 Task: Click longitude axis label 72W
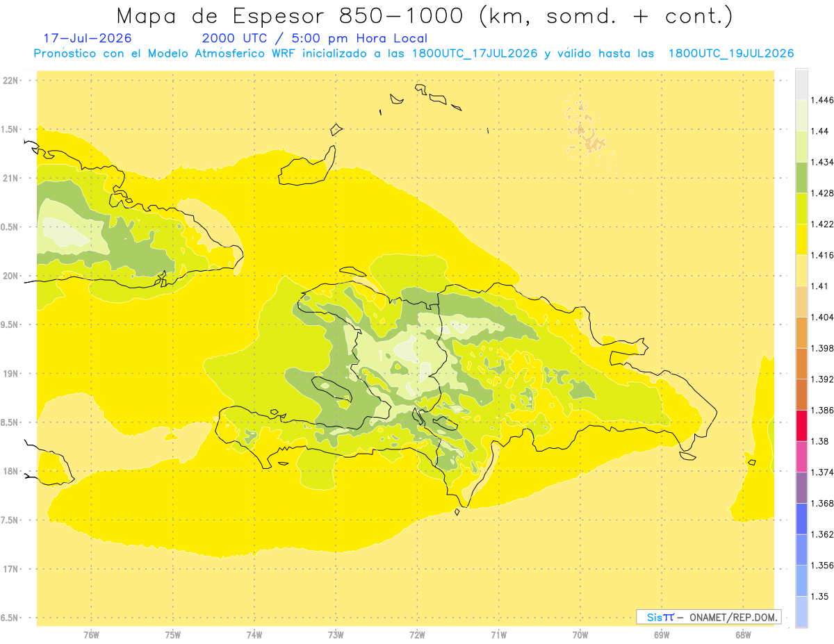pos(417,636)
